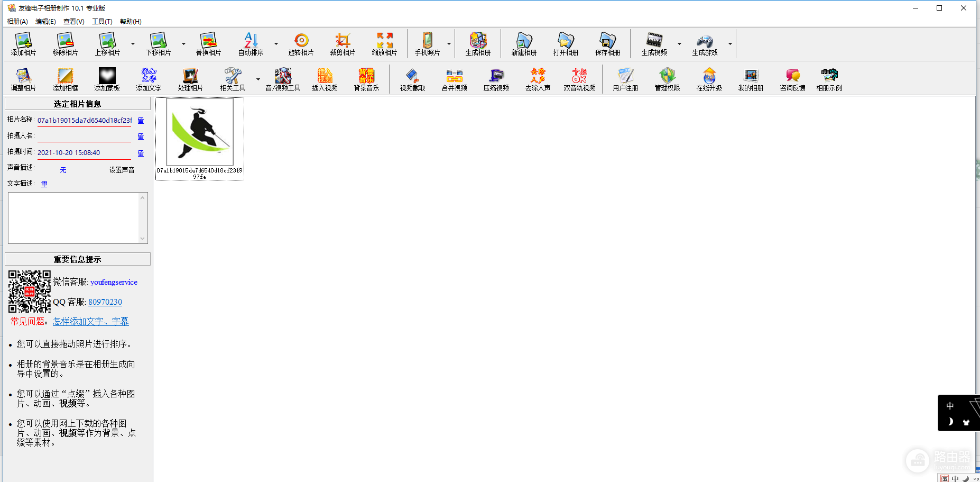Click the edit icon beside 相片名称 field
This screenshot has width=980, height=482.
[x=141, y=121]
